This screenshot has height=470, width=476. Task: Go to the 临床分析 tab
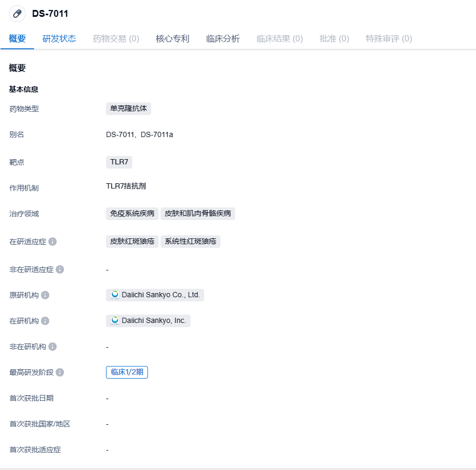[223, 38]
